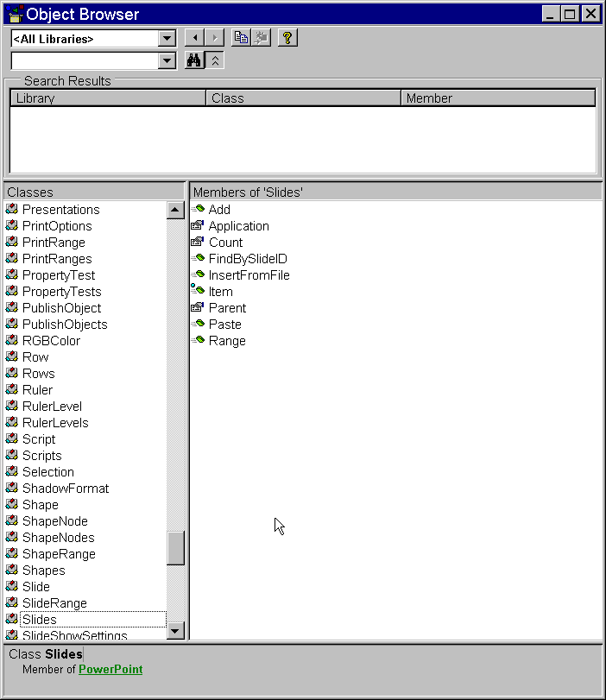Select the RulerLevel class
Viewport: 606px width, 700px height.
(x=53, y=407)
